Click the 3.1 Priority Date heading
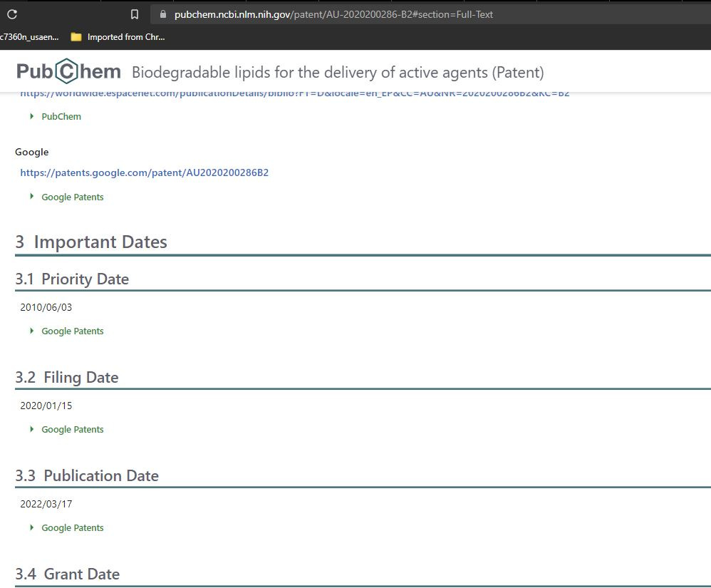Viewport: 711px width, 588px height. coord(72,279)
